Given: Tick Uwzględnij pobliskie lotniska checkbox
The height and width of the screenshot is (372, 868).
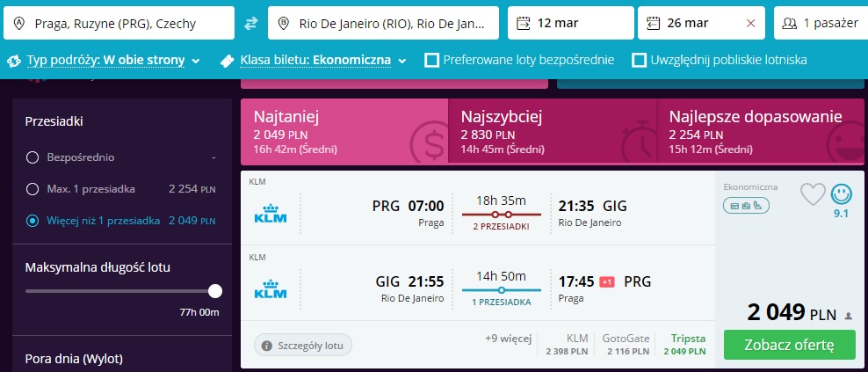Looking at the screenshot, I should [640, 60].
